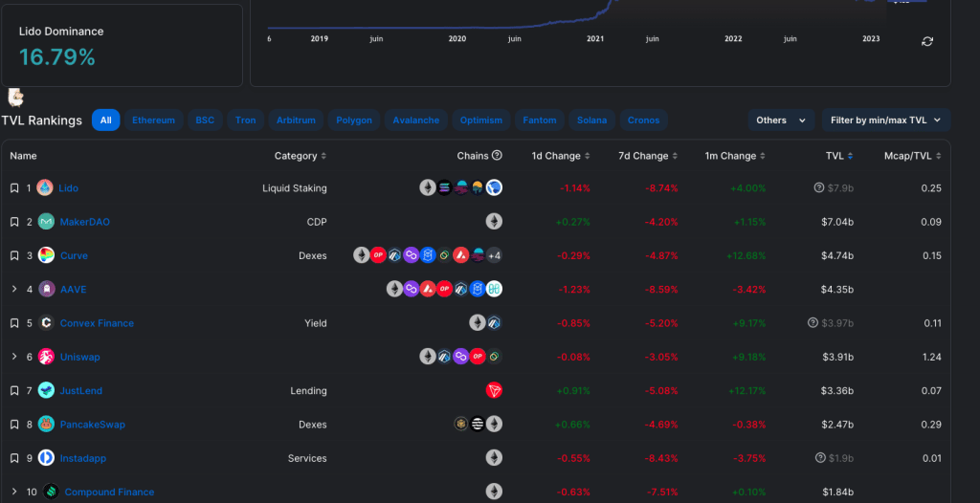Filter rankings by Cronos
Viewport: 980px width, 503px height.
644,120
